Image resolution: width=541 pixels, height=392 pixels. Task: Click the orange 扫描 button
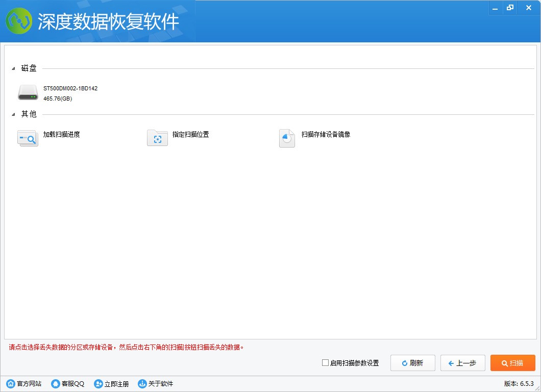(512, 363)
